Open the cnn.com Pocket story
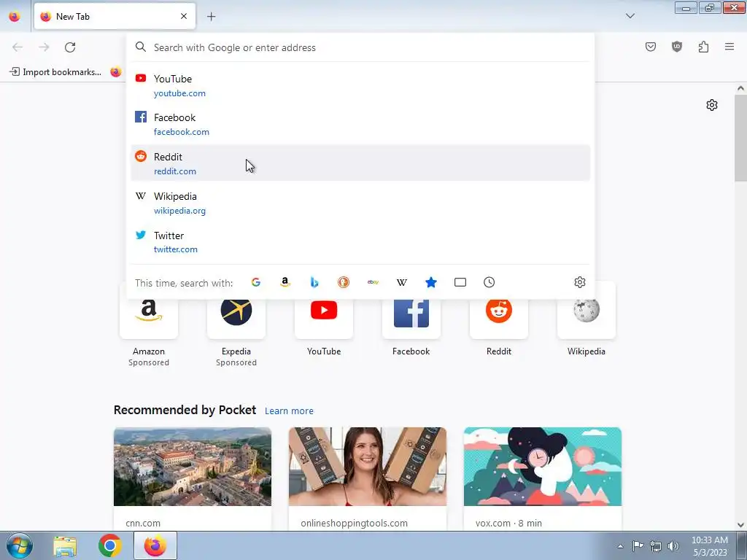Image resolution: width=747 pixels, height=560 pixels. point(193,478)
